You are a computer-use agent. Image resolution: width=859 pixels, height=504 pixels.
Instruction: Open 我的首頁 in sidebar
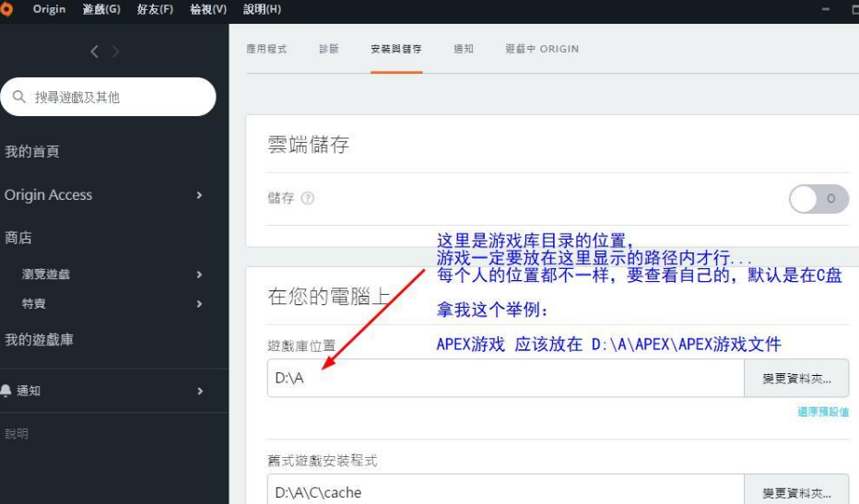[31, 151]
